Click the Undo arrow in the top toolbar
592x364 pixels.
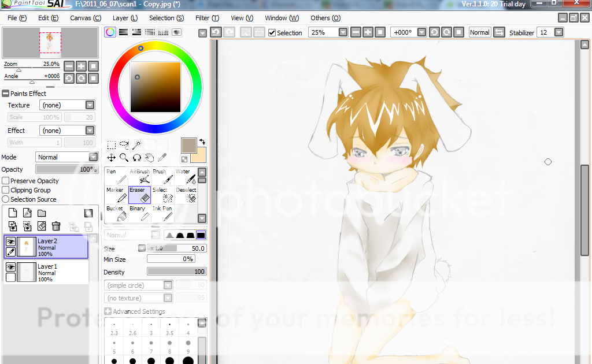(216, 32)
